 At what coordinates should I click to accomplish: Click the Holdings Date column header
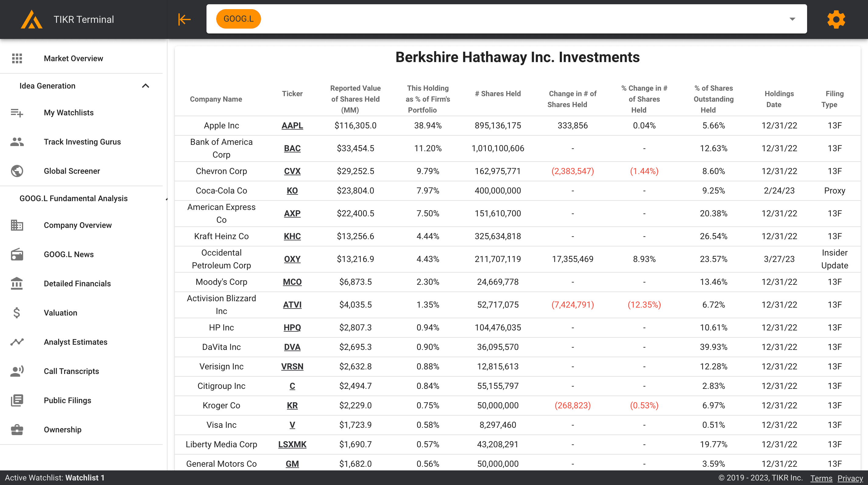click(x=779, y=99)
